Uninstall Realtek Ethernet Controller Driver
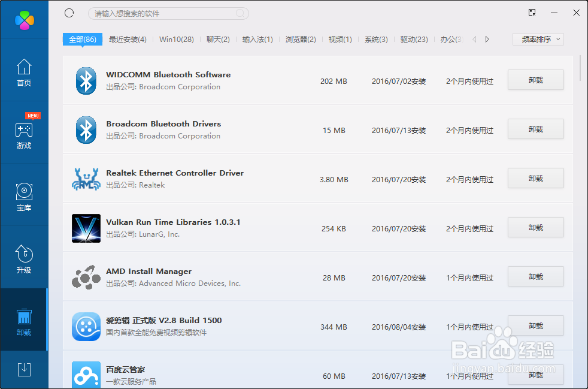 pyautogui.click(x=535, y=179)
